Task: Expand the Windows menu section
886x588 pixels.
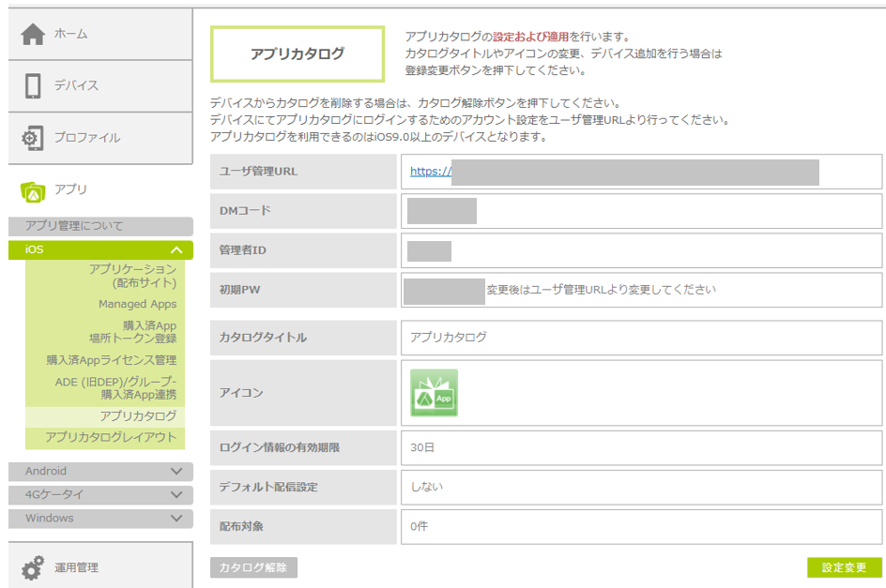Action: pos(176,519)
